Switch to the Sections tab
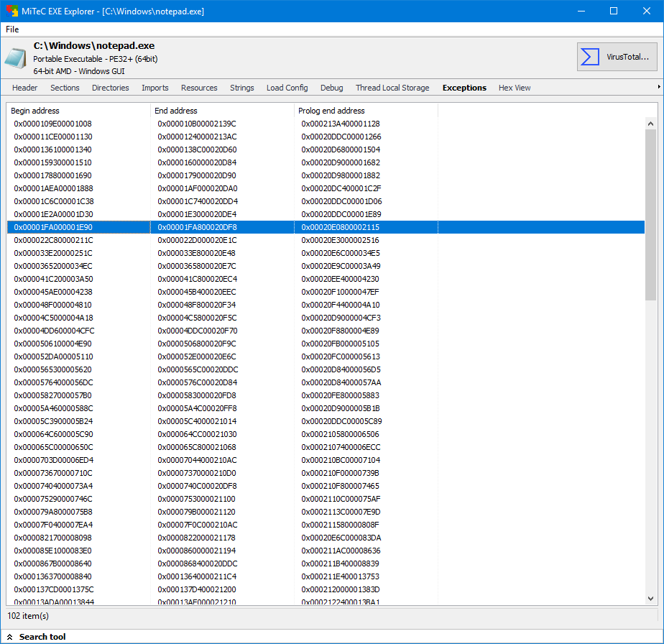 coord(65,88)
